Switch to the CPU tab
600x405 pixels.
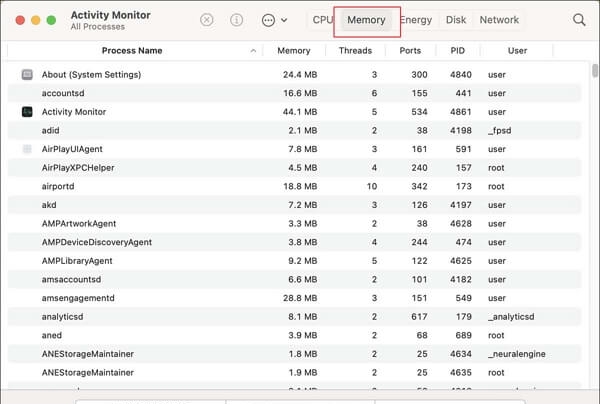coord(322,20)
